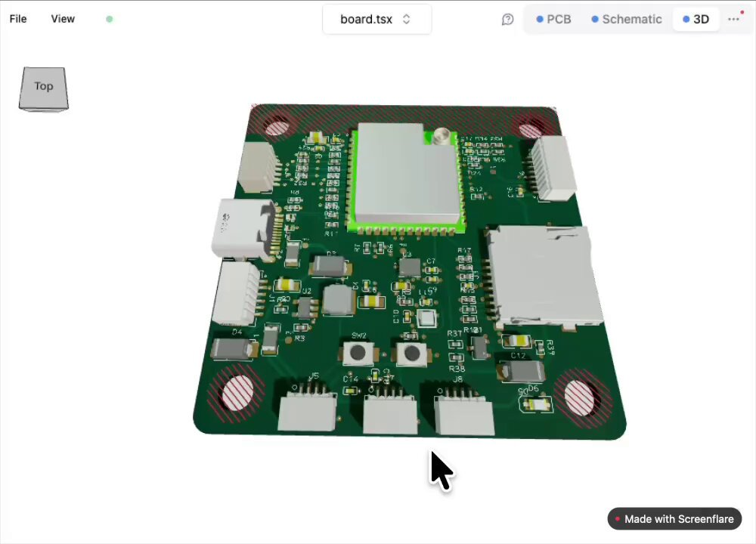Open the three-dot more options menu
756x544 pixels.
(733, 20)
